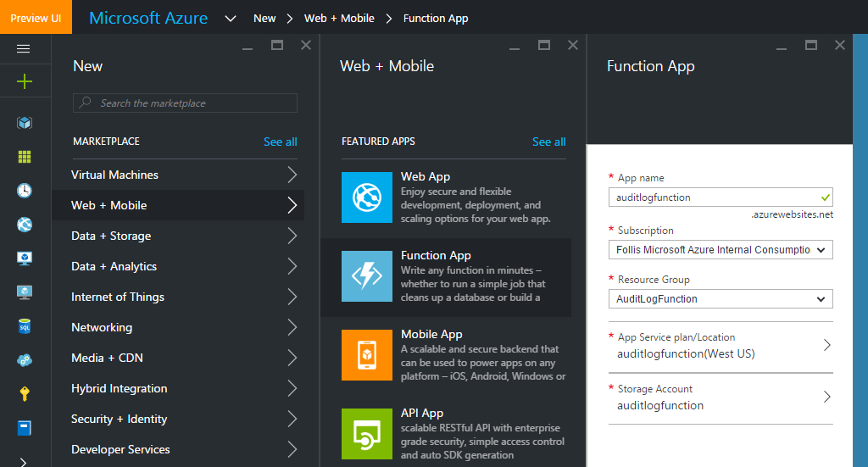Viewport: 868px width, 467px height.
Task: Open the Recent clock icon in sidebar
Action: coord(25,191)
